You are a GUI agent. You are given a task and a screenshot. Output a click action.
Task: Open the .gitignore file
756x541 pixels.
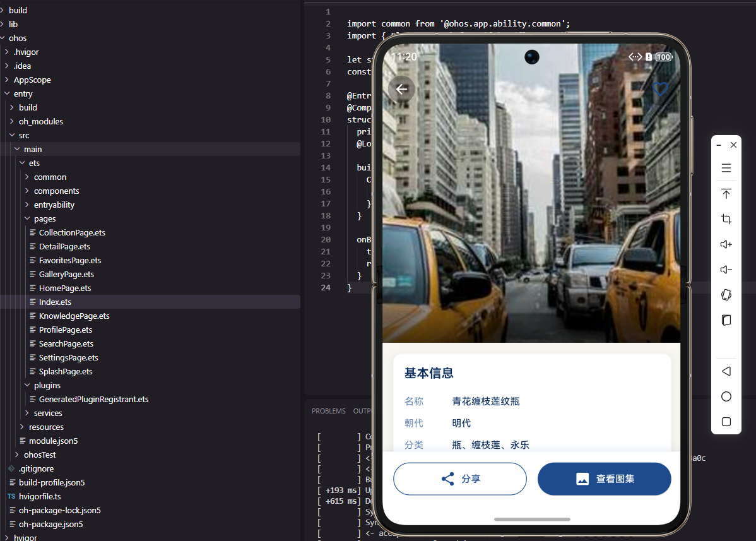[x=36, y=469]
